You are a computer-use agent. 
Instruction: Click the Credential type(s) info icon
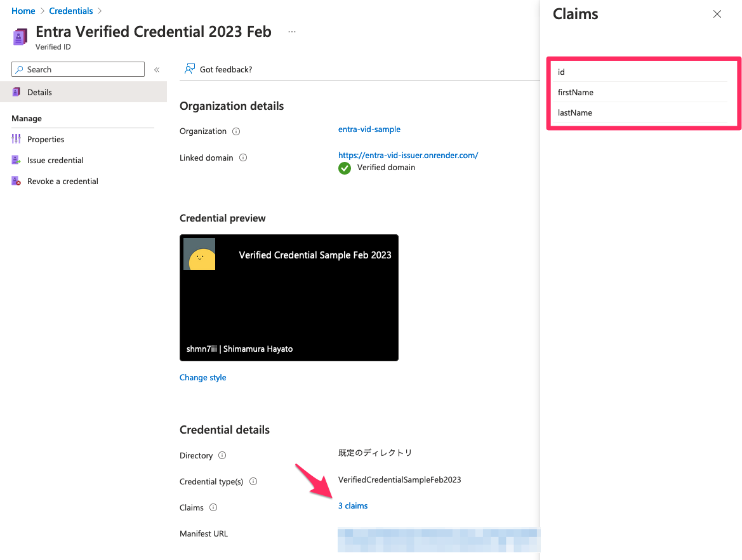click(253, 482)
